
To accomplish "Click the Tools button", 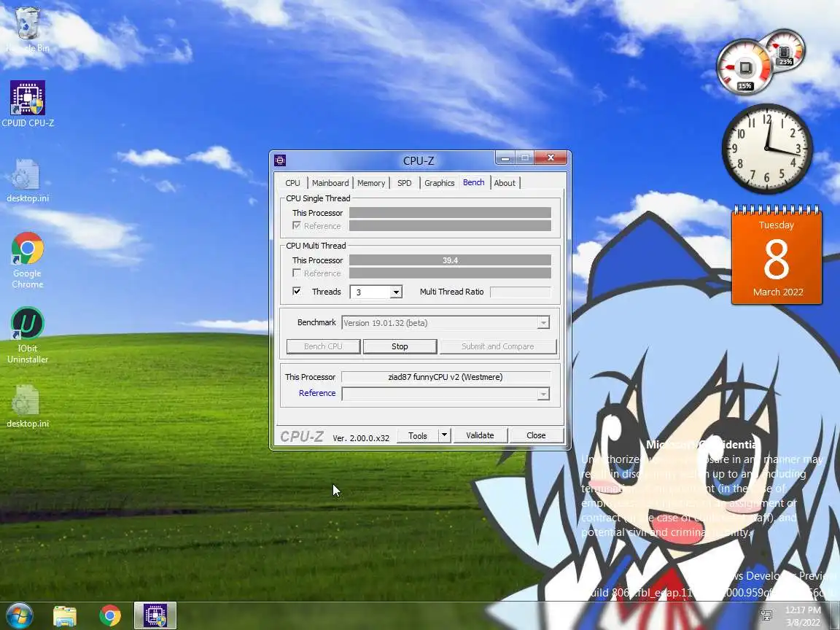I will pos(418,435).
